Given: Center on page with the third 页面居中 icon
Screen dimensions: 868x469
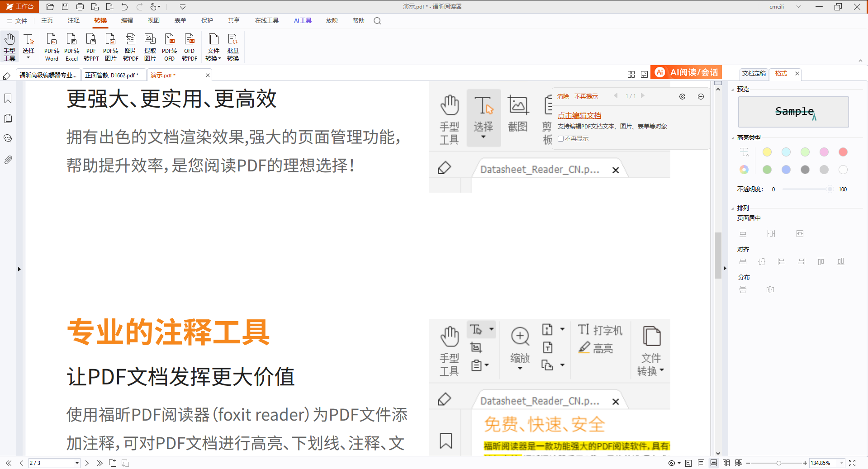Looking at the screenshot, I should click(800, 233).
